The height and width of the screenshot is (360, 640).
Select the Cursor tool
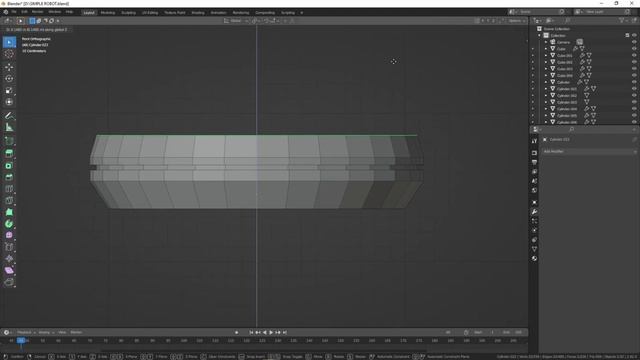point(9,54)
